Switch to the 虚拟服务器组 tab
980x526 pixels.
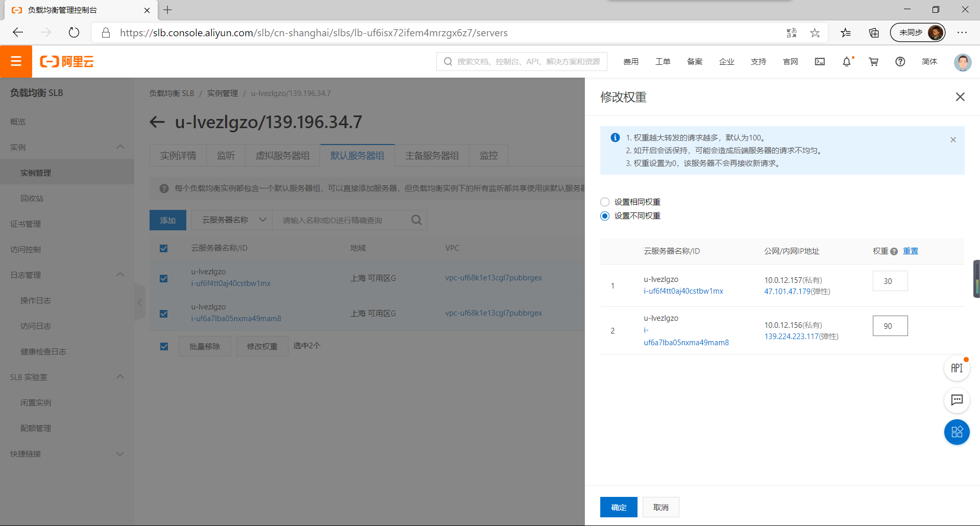pos(283,155)
